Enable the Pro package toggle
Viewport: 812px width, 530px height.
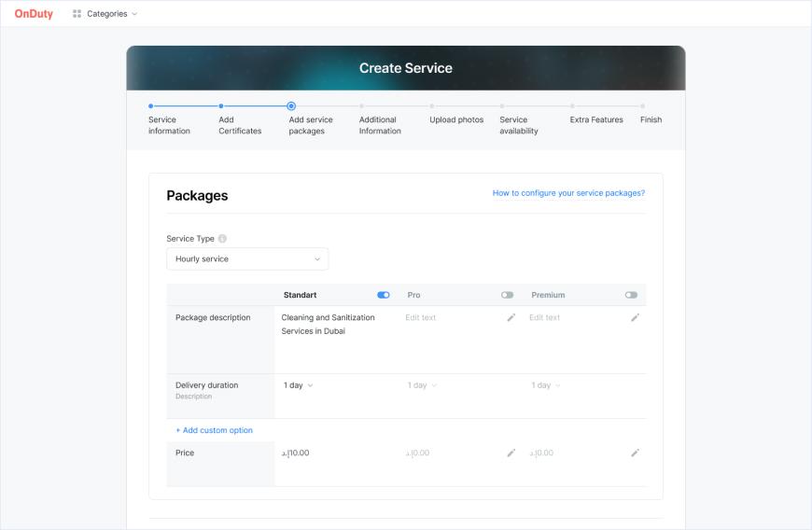click(507, 295)
